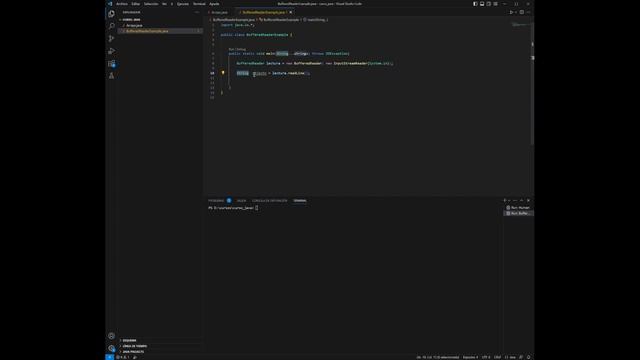The width and height of the screenshot is (640, 360).
Task: Open the Ayuda menu
Action: coord(214,4)
